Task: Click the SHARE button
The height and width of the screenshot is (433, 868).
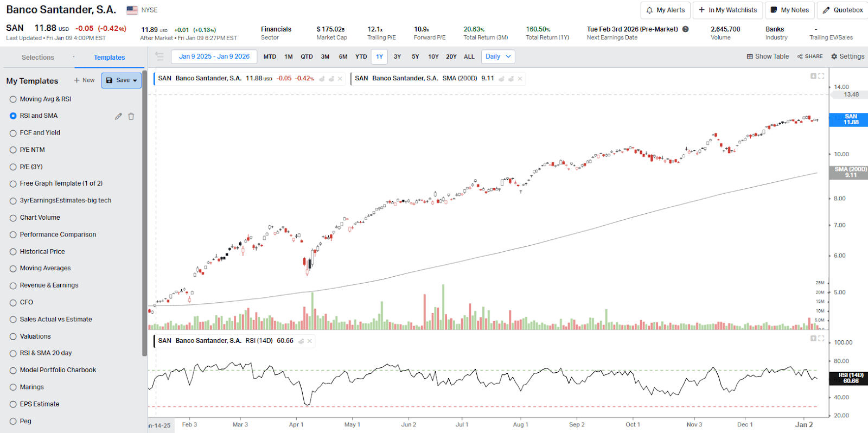Action: (810, 56)
